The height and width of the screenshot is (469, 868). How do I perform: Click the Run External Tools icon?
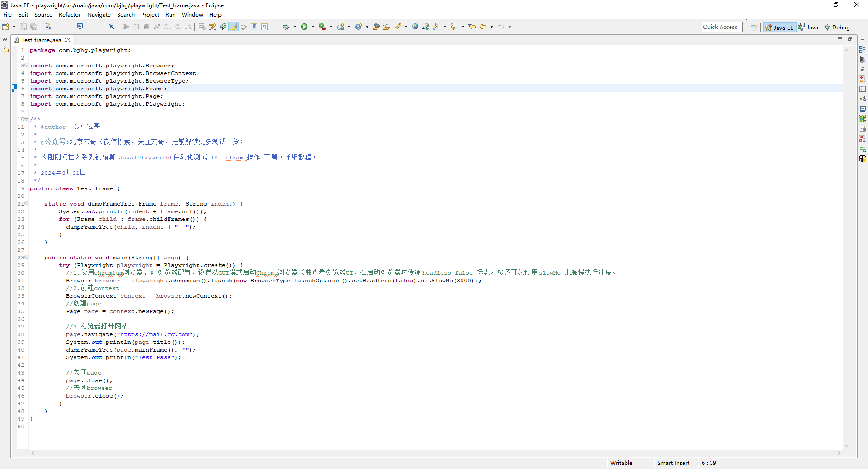tap(322, 27)
